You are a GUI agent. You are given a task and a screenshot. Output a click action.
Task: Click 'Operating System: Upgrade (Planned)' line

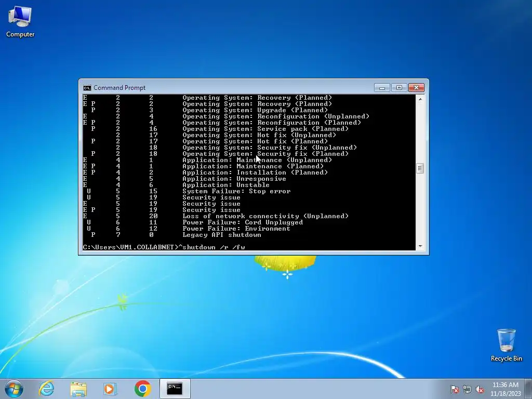point(255,110)
